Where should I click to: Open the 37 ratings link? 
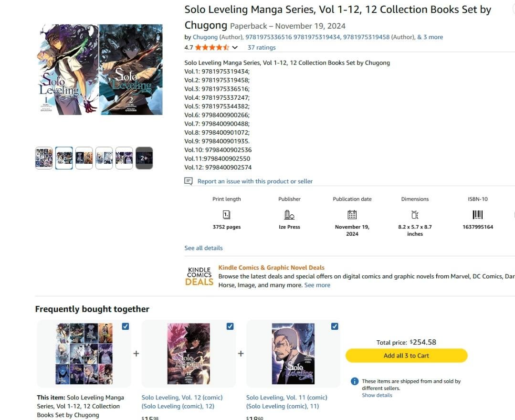pos(262,48)
